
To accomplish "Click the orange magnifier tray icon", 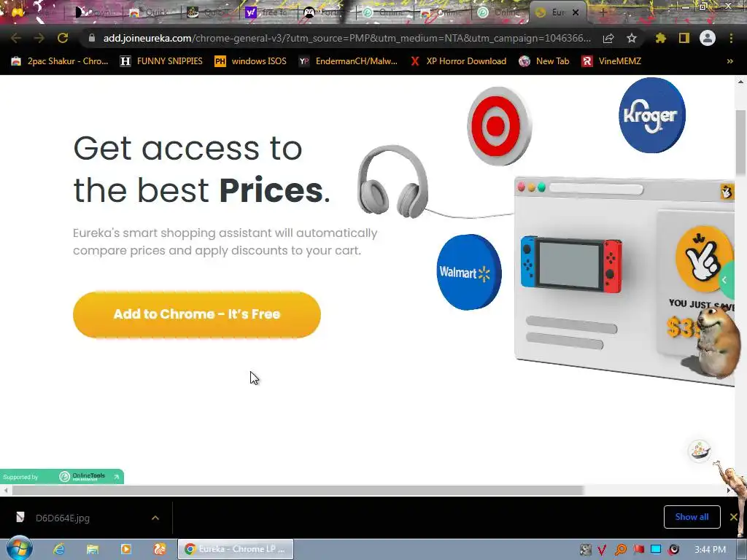I will [x=620, y=550].
